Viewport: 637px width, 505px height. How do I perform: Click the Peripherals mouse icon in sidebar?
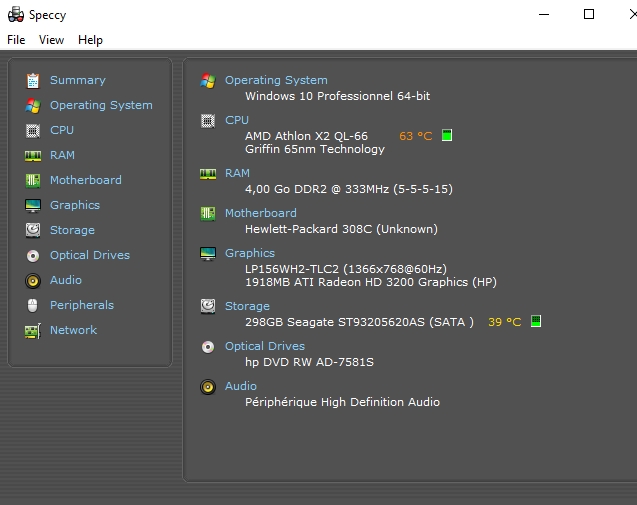click(33, 305)
